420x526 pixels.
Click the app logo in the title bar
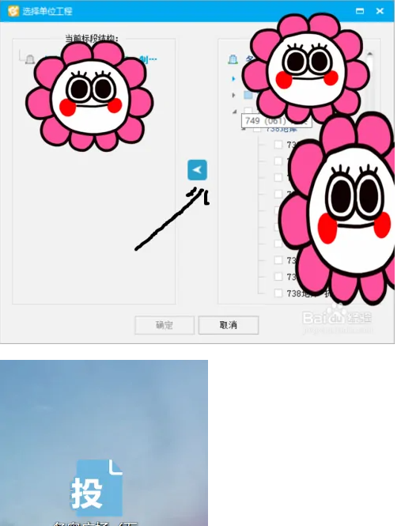point(13,11)
